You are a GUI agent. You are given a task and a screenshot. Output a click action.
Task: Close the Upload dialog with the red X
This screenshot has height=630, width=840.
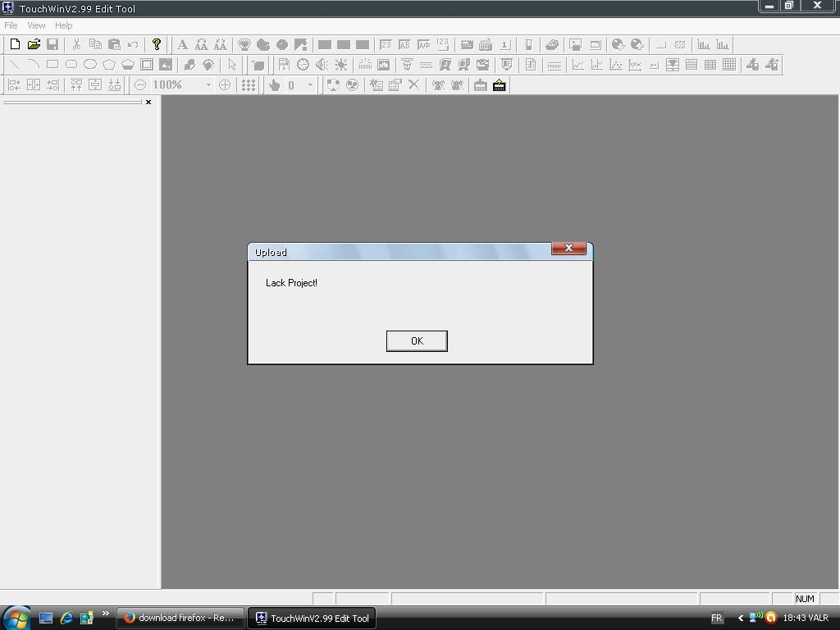coord(568,248)
